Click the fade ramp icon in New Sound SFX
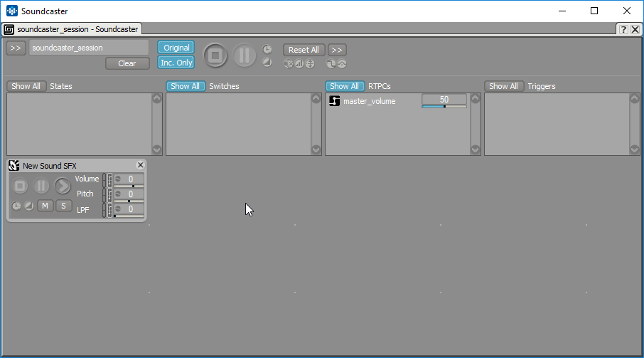This screenshot has height=358, width=644. [x=28, y=206]
